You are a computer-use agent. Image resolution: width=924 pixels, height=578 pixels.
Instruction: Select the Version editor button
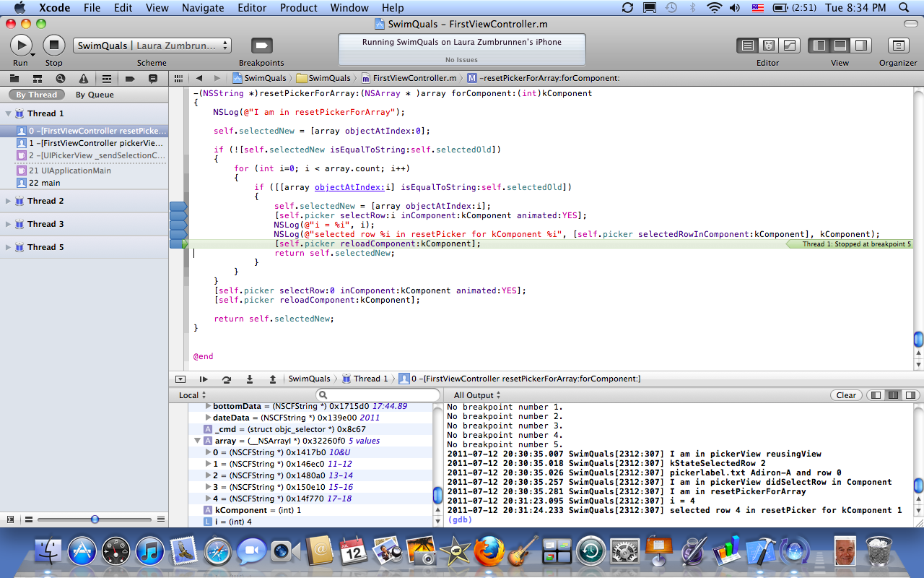point(790,46)
